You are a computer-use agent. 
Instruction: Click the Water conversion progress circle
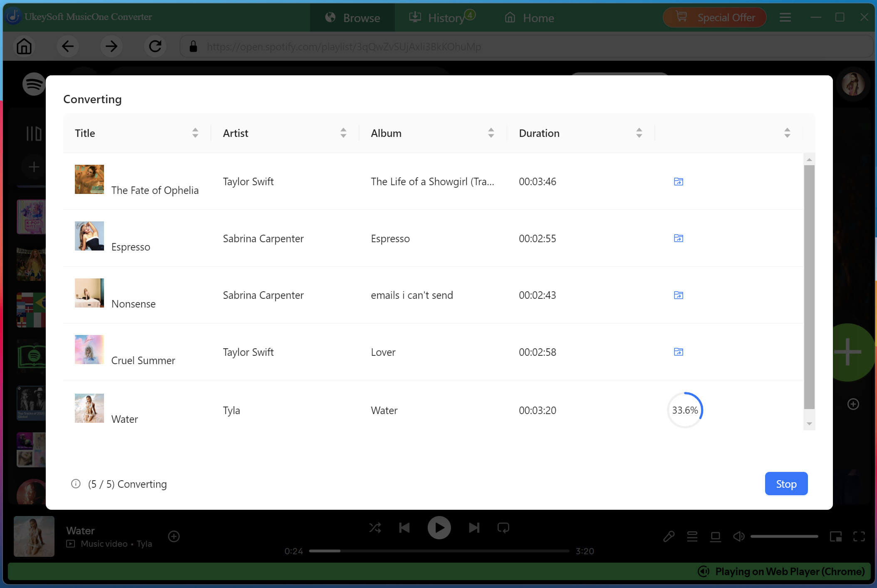[x=685, y=410]
